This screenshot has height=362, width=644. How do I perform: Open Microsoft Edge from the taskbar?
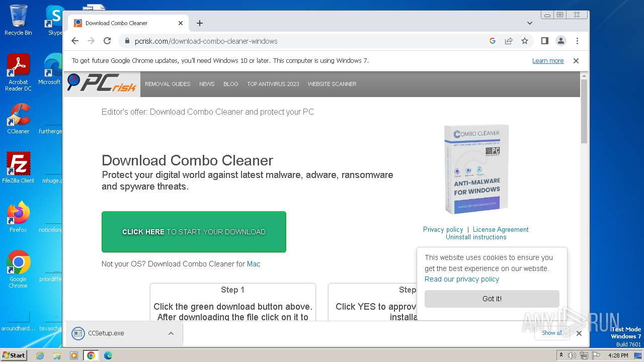108,355
